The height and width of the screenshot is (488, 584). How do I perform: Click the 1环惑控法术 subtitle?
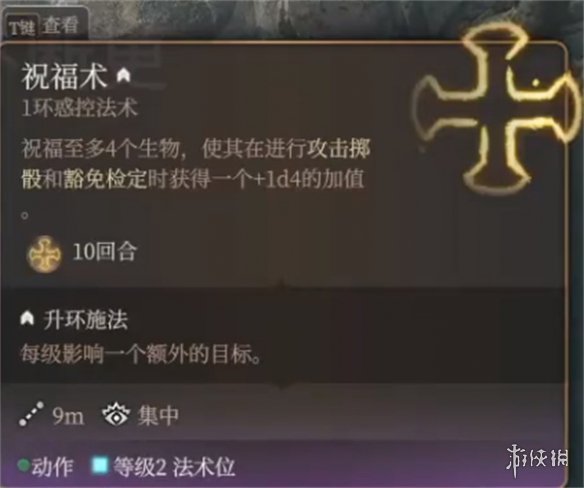click(80, 108)
